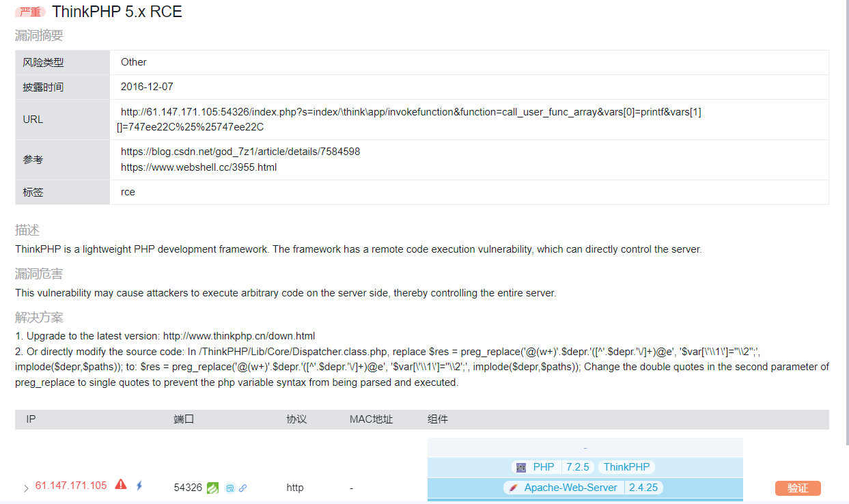Image resolution: width=849 pixels, height=504 pixels.
Task: Open the www.webshell.cc reference link
Action: click(x=199, y=167)
